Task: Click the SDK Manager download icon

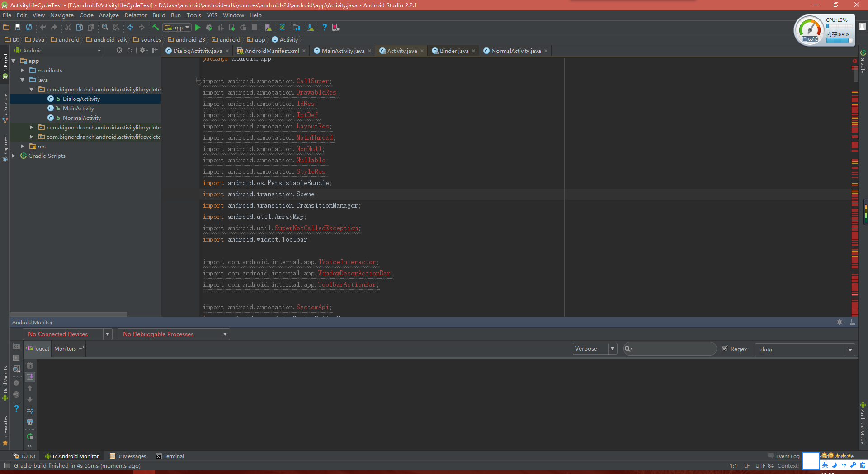Action: click(x=311, y=28)
